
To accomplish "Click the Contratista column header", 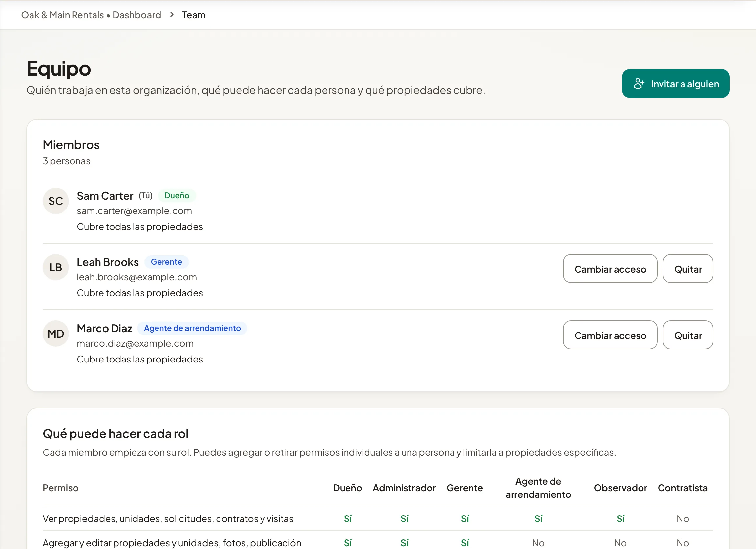I will point(682,488).
